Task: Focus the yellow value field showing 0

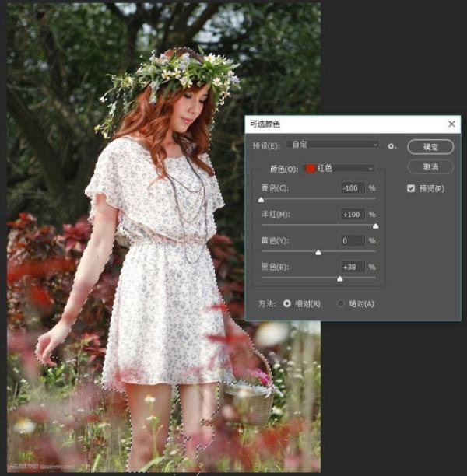Action: pyautogui.click(x=353, y=241)
